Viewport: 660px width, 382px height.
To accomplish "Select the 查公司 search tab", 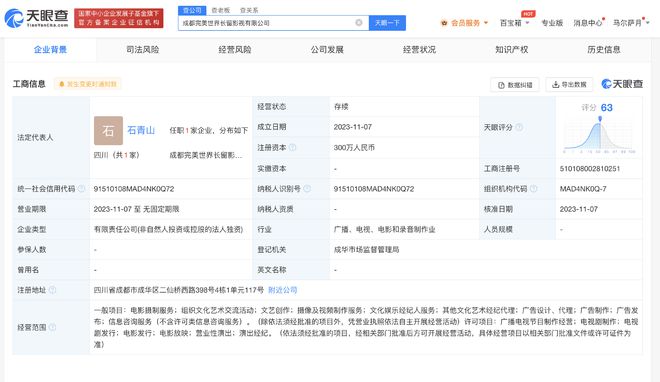I will (192, 10).
